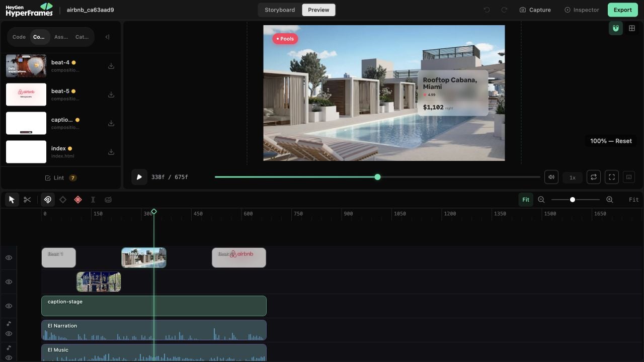644x362 pixels.
Task: Click the Fit text to the right of the zoom slider
Action: tap(634, 200)
